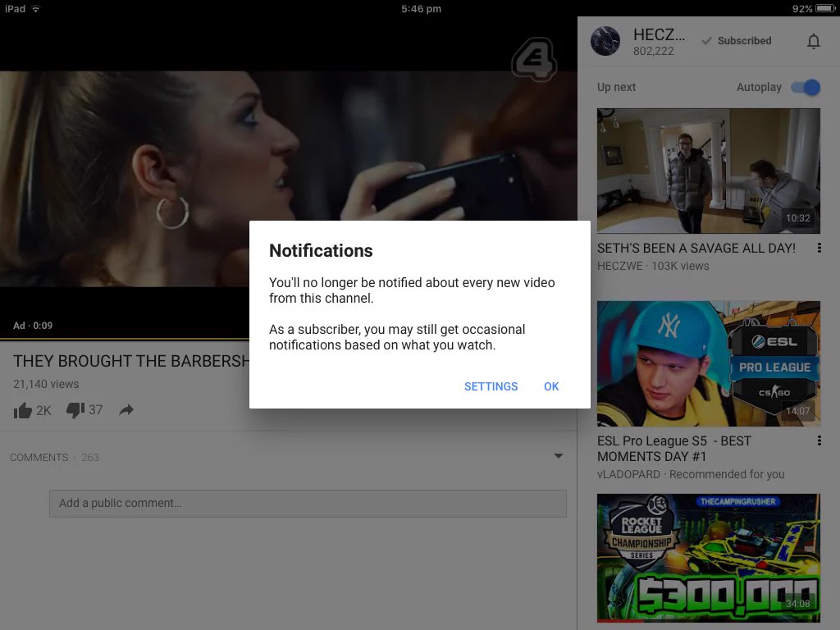The width and height of the screenshot is (840, 630).
Task: Click the COMMENTS · 263 header
Action: [54, 458]
